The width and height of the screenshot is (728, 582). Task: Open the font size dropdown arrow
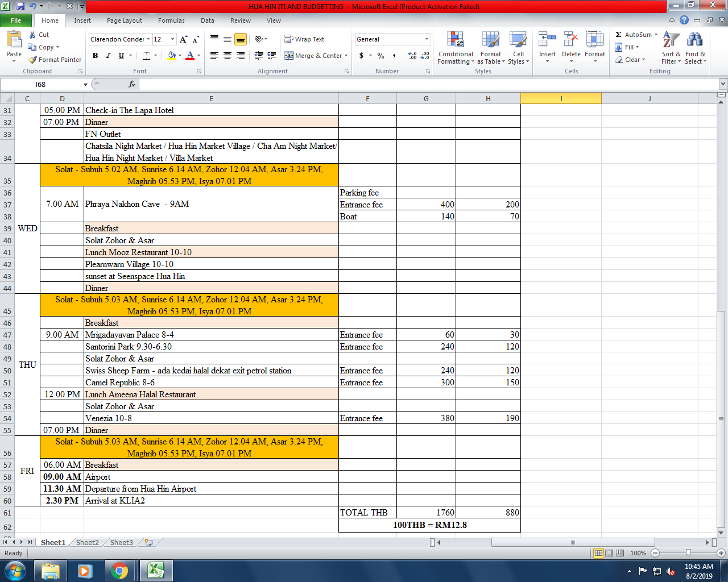click(x=173, y=39)
